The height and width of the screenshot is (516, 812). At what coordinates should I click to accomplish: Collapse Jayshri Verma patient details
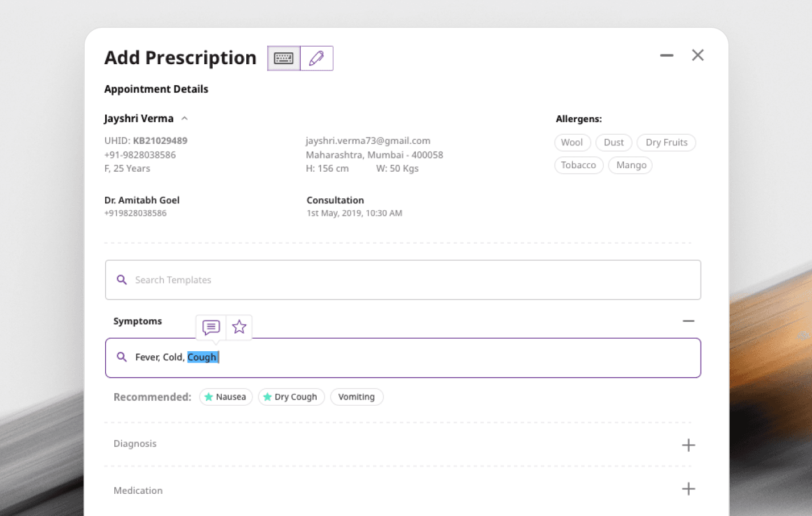[184, 119]
